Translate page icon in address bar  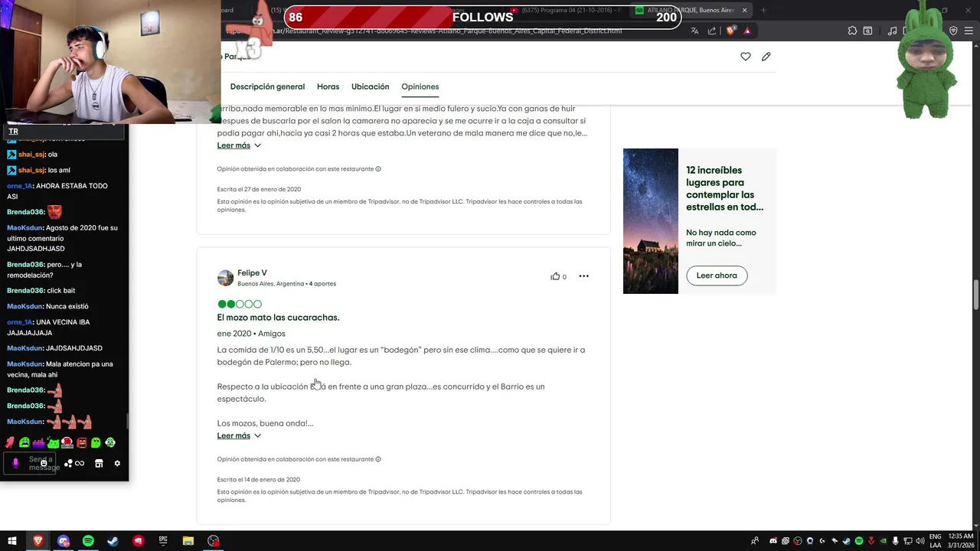[694, 31]
